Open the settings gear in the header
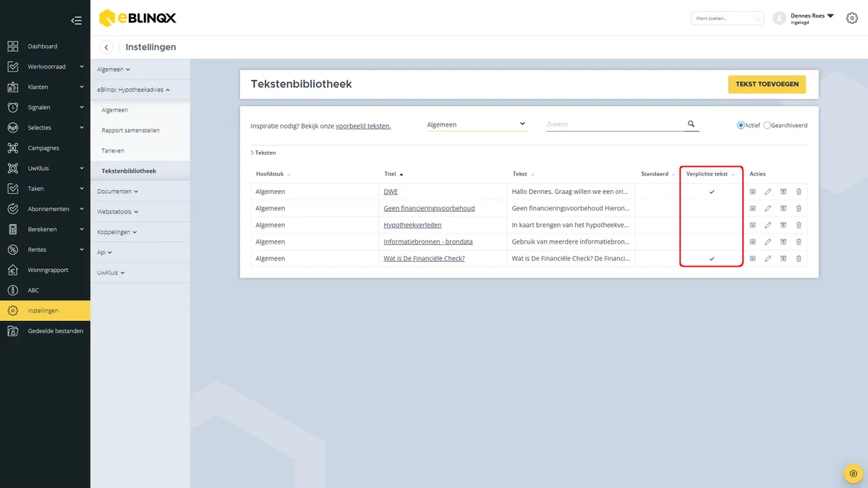The height and width of the screenshot is (488, 868). pos(851,18)
